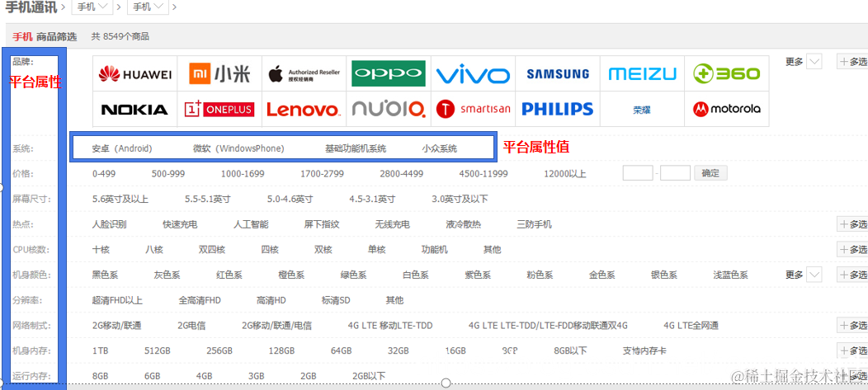Choose the 屏下指纹 hotspot filter

click(x=322, y=224)
